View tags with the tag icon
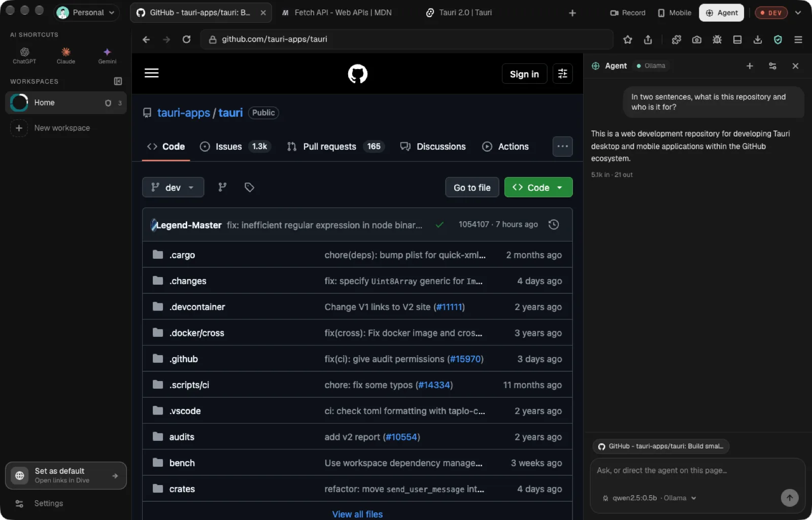Screen dimensions: 812x520 pos(249,187)
